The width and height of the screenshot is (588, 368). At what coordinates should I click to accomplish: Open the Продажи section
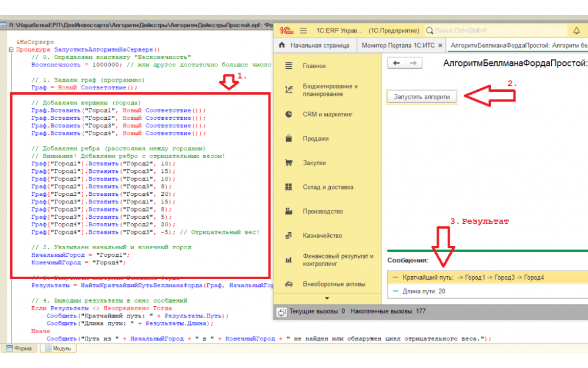coord(316,139)
